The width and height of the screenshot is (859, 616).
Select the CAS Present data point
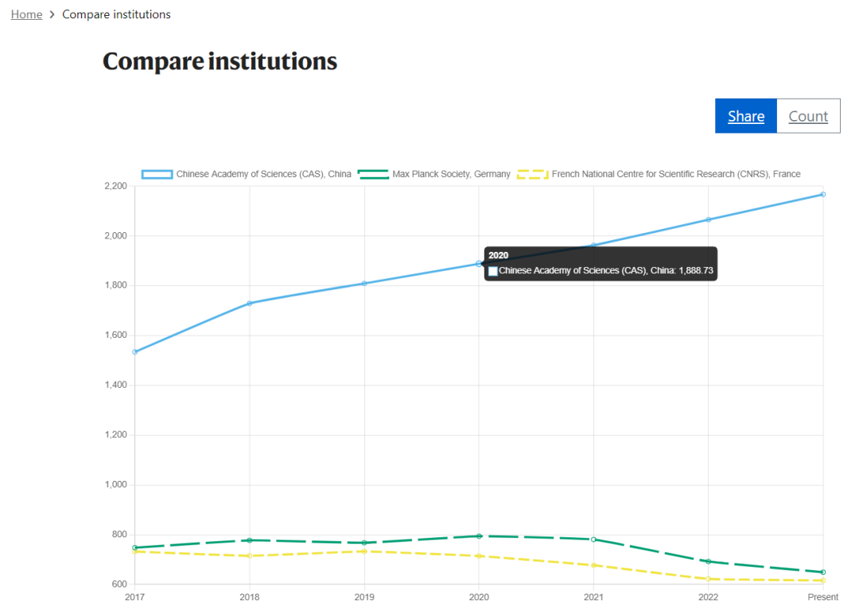[823, 195]
